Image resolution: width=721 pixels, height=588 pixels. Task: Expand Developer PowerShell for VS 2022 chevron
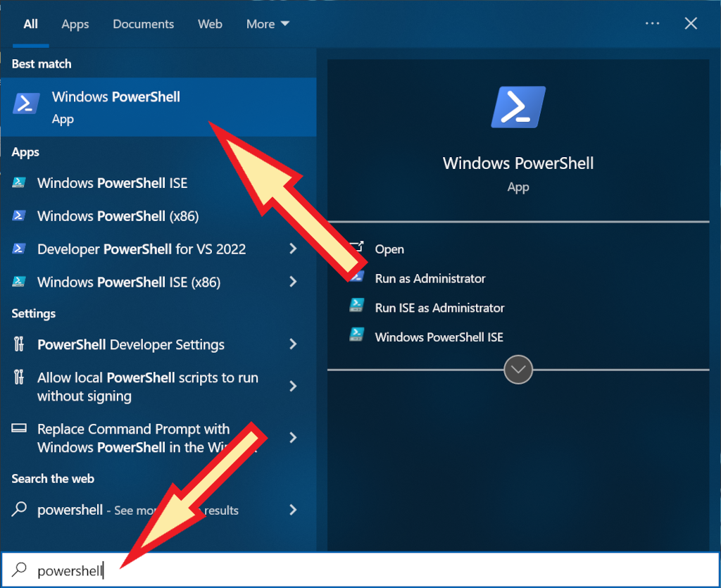293,249
